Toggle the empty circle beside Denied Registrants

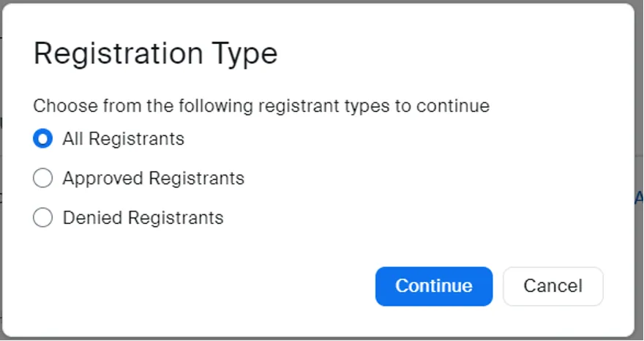click(43, 217)
